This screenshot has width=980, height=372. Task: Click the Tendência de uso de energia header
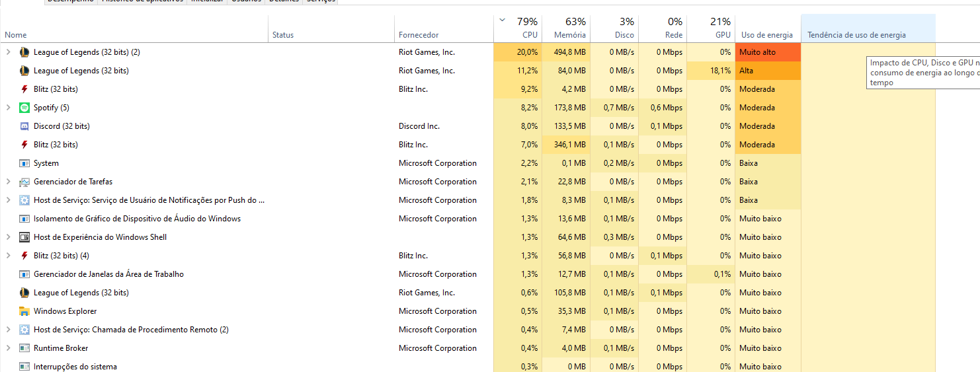point(868,29)
